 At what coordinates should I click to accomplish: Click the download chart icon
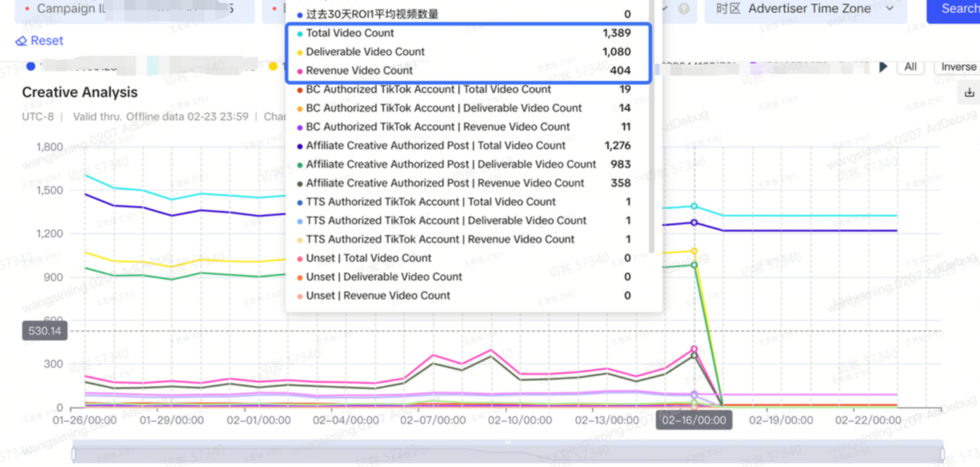(969, 93)
